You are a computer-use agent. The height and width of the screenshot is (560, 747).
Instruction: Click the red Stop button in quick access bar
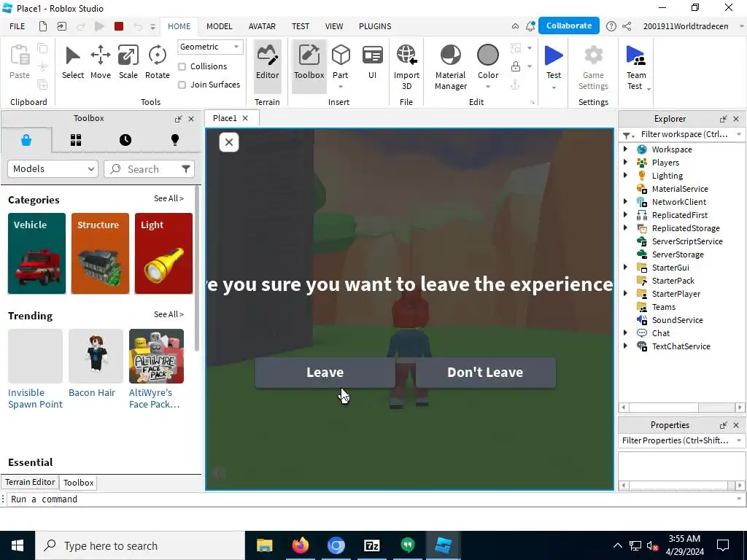pos(119,26)
